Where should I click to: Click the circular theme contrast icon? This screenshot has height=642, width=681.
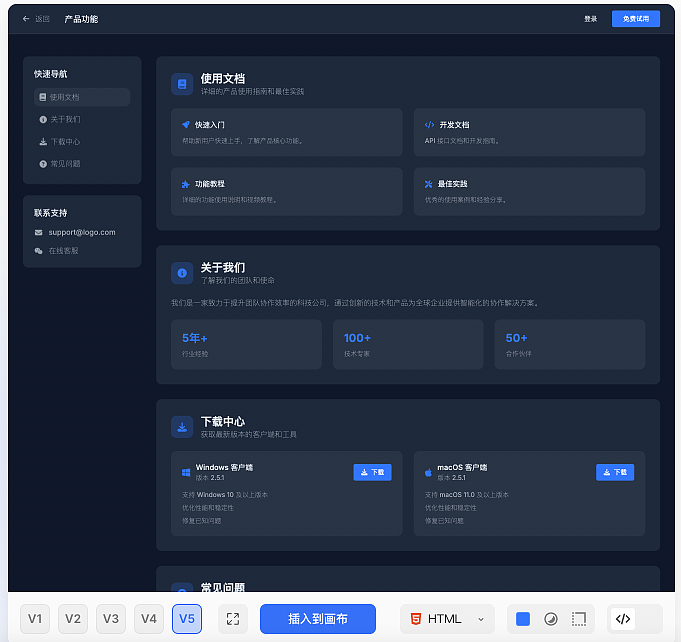(551, 619)
